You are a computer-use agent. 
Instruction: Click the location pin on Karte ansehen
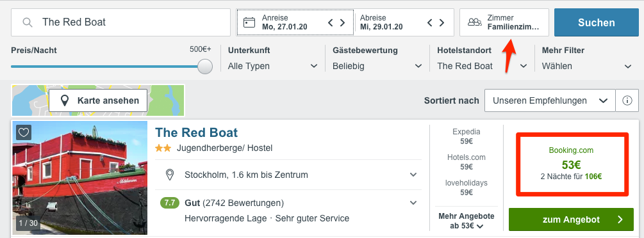[x=65, y=100]
